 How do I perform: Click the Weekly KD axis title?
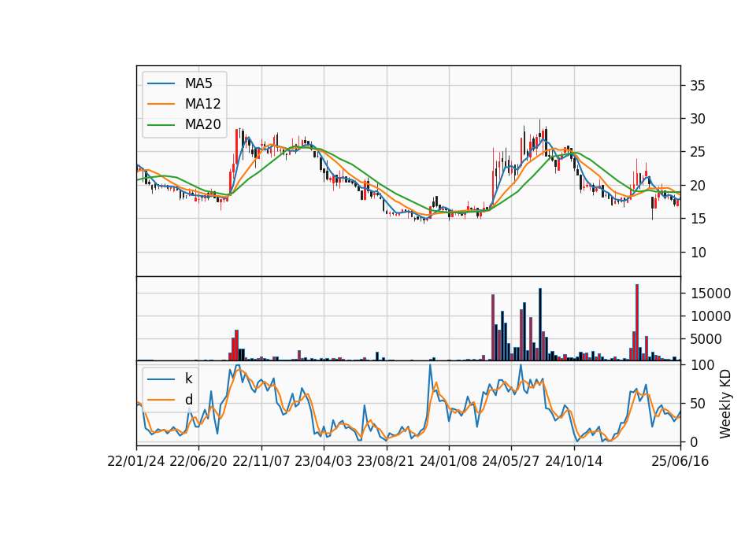tap(725, 404)
